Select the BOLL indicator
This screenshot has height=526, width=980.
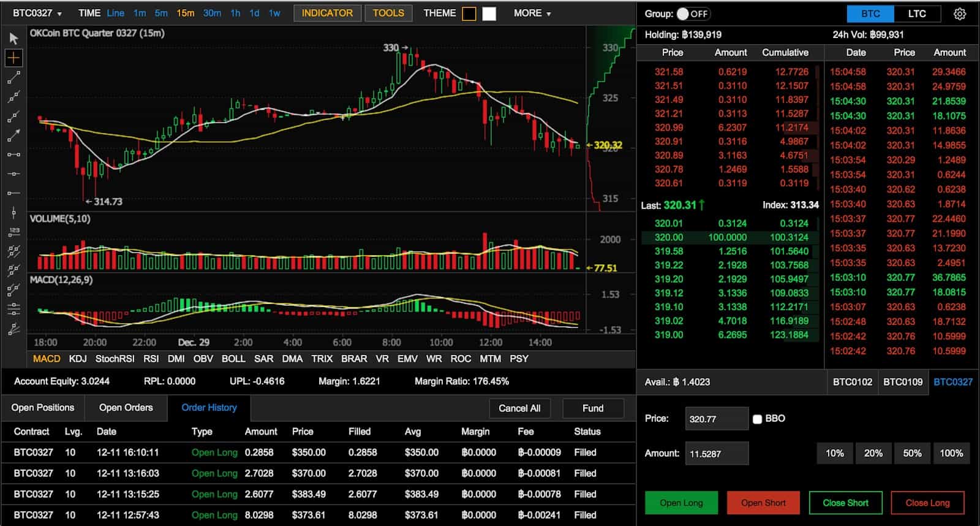tap(233, 359)
